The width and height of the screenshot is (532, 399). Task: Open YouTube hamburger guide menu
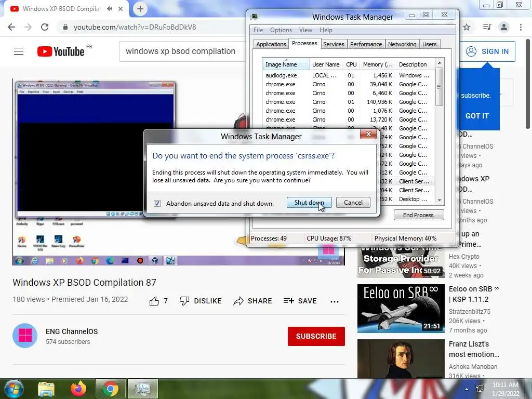19,51
